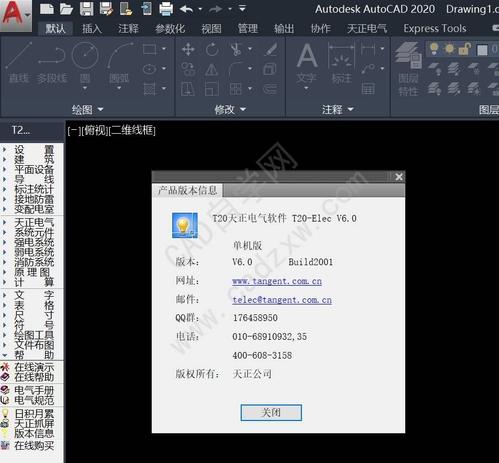Viewport: 499px width, 463px height.
Task: Open the rectangle tool dropdown arrow
Action: click(164, 49)
